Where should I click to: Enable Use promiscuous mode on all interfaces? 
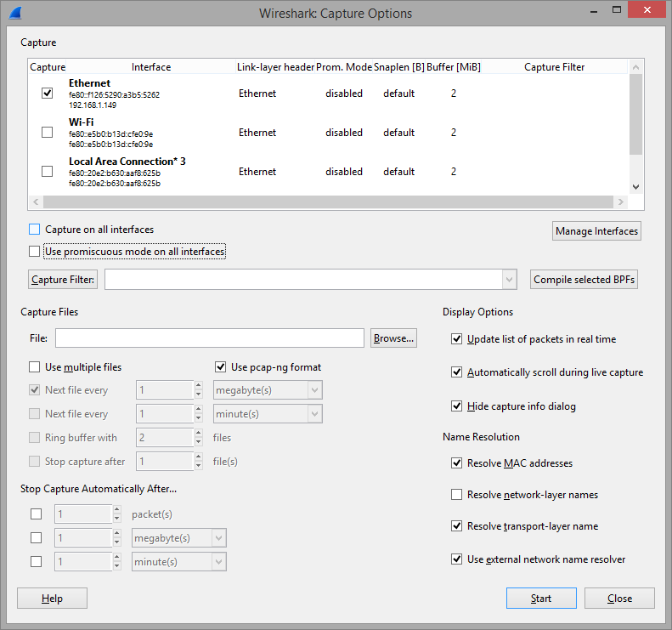point(34,252)
